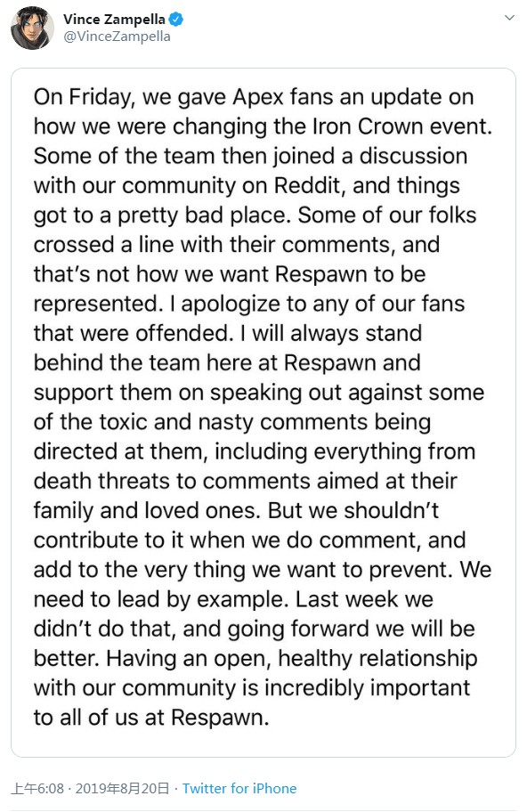
Task: Click the 'need to lead by example' line
Action: point(159,599)
